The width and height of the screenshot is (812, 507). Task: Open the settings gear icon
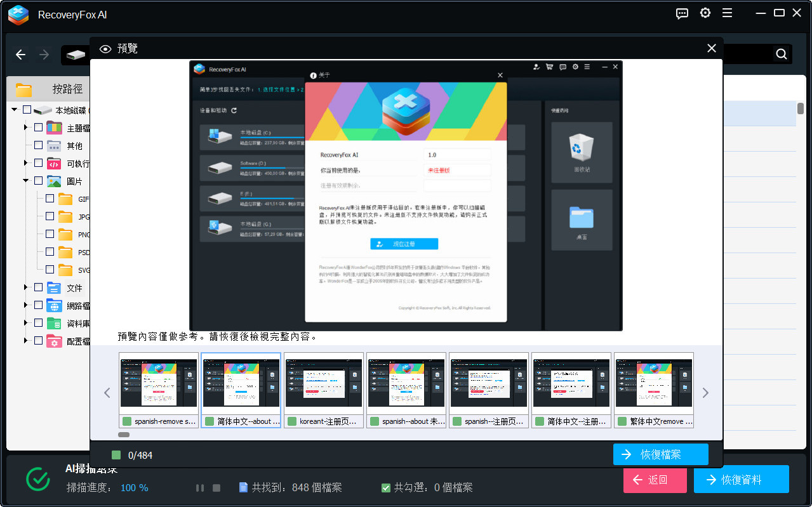point(705,13)
